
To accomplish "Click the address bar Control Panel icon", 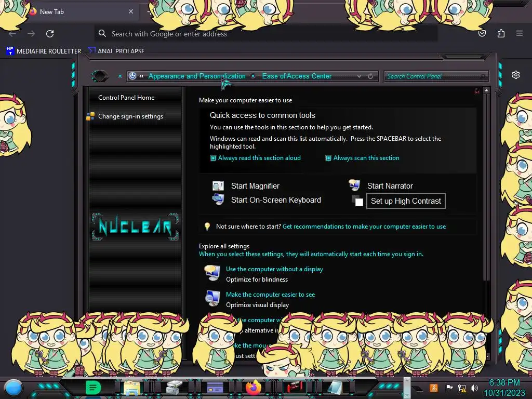I will (x=132, y=76).
